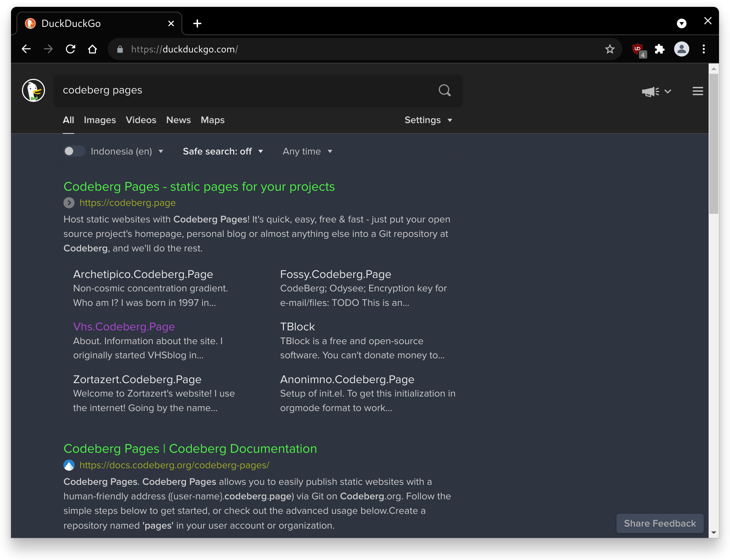Click the vertical scrollbar thumb
730x560 pixels.
click(713, 144)
